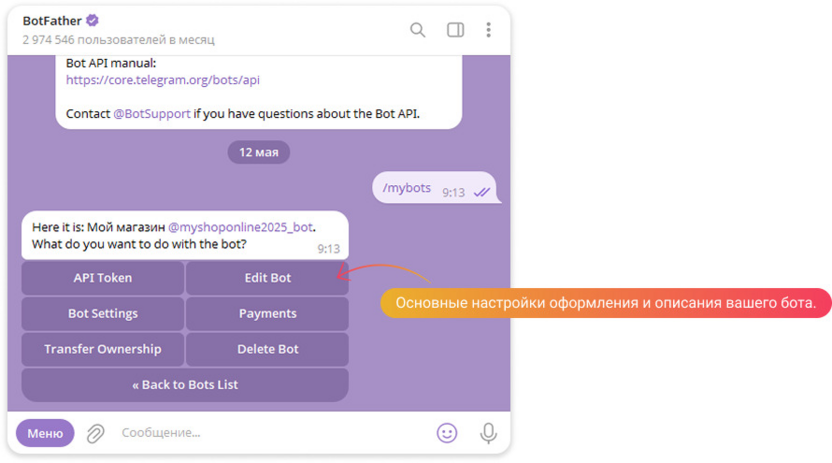Click double checkmark read status on /mybots
The height and width of the screenshot is (463, 832).
click(x=482, y=192)
